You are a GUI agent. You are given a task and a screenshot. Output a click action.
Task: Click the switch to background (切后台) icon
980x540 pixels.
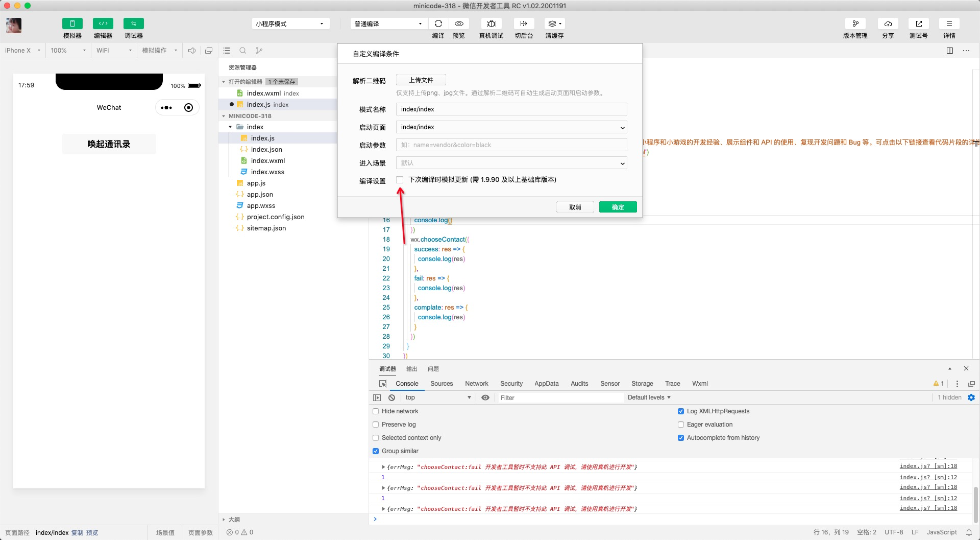click(x=524, y=24)
